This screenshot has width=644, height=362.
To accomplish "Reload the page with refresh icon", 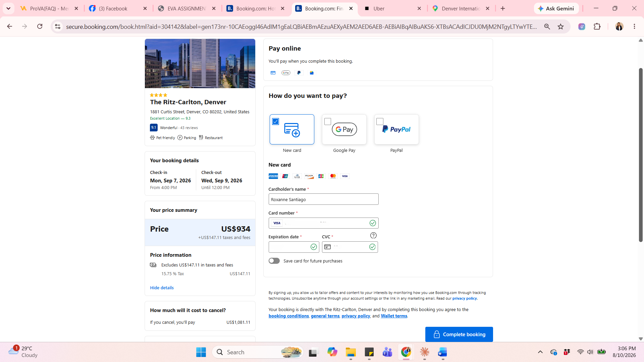I will (40, 26).
